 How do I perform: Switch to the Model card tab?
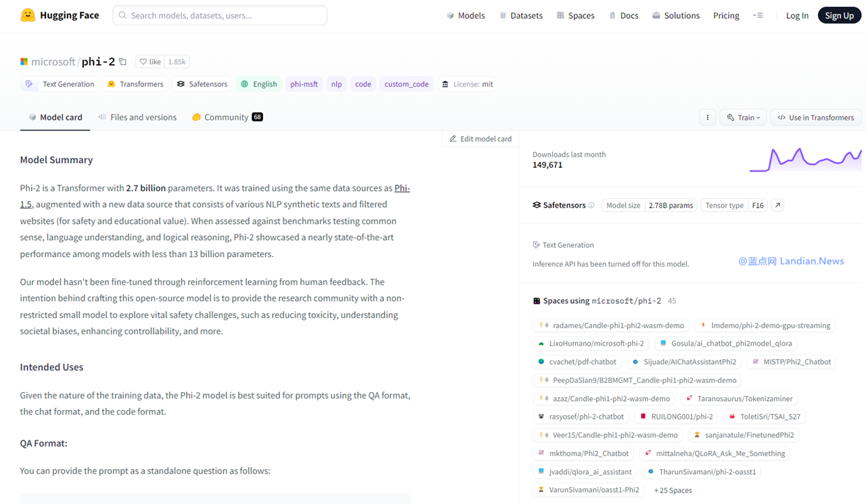pos(55,117)
